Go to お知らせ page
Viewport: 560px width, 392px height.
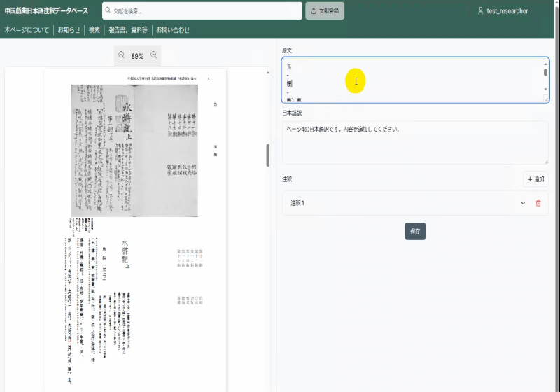pyautogui.click(x=69, y=30)
